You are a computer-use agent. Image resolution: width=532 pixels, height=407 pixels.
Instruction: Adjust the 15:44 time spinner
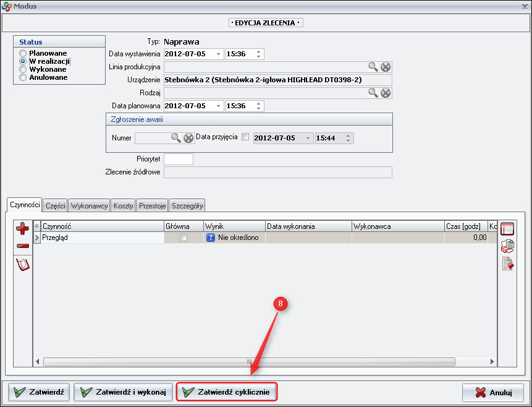(x=348, y=139)
